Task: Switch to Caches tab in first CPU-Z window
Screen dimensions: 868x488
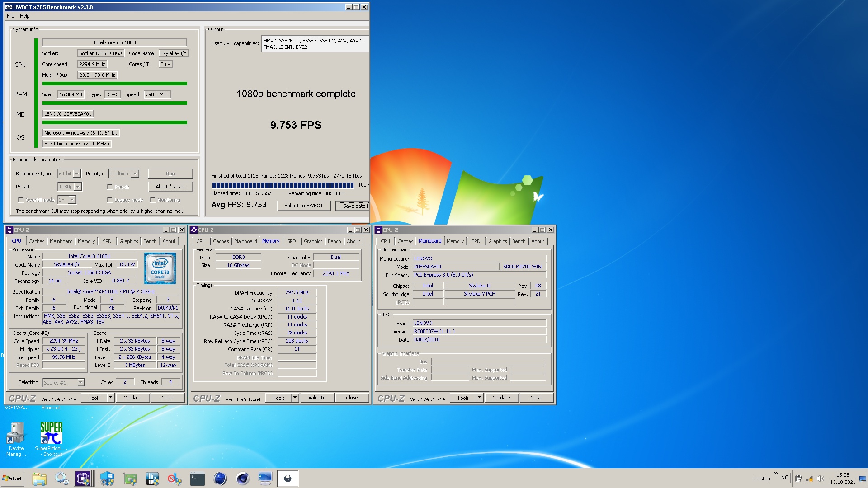Action: click(x=37, y=241)
